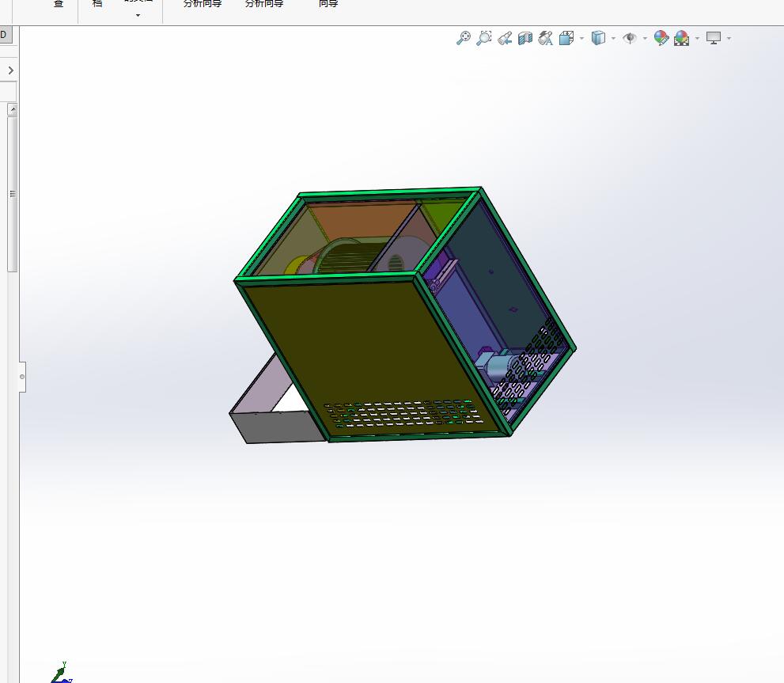Image resolution: width=784 pixels, height=683 pixels.
Task: Select the Display Style icon
Action: 599,37
